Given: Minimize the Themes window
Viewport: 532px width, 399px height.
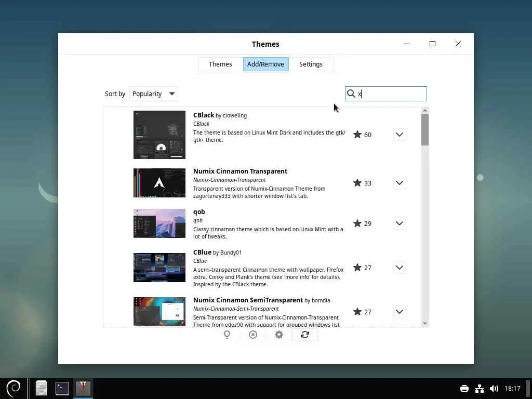Looking at the screenshot, I should (x=406, y=44).
